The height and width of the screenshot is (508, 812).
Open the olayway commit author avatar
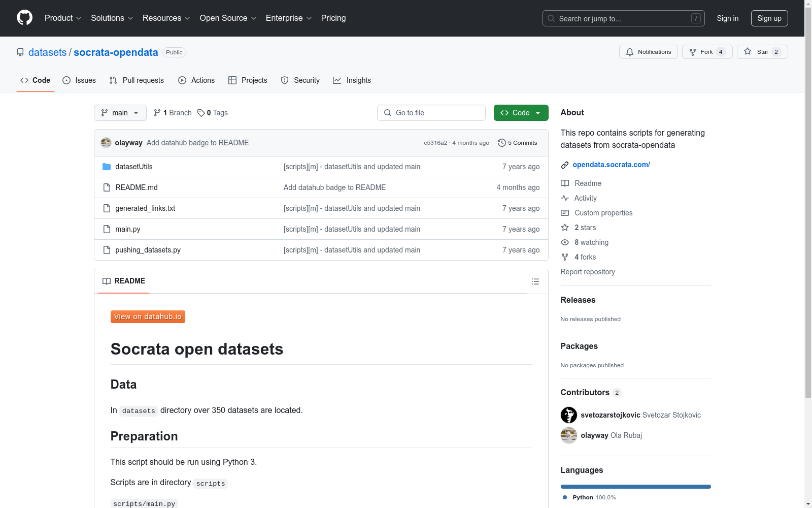pos(106,143)
